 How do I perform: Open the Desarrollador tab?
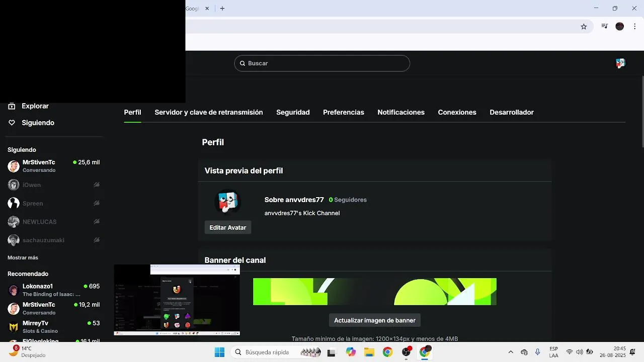512,112
